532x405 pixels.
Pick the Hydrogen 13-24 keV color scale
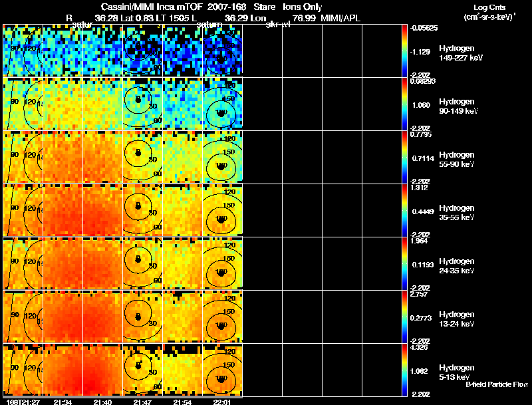tap(404, 317)
